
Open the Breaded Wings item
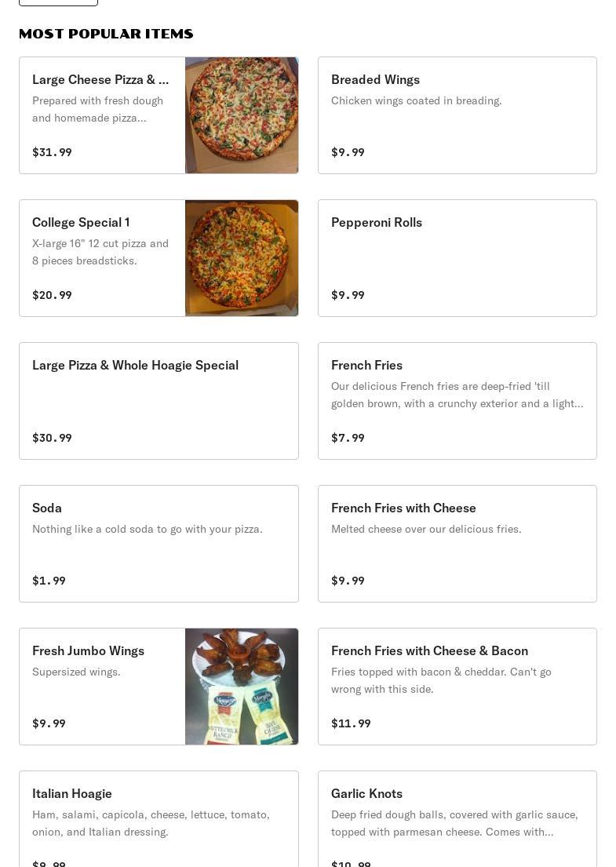[375, 79]
